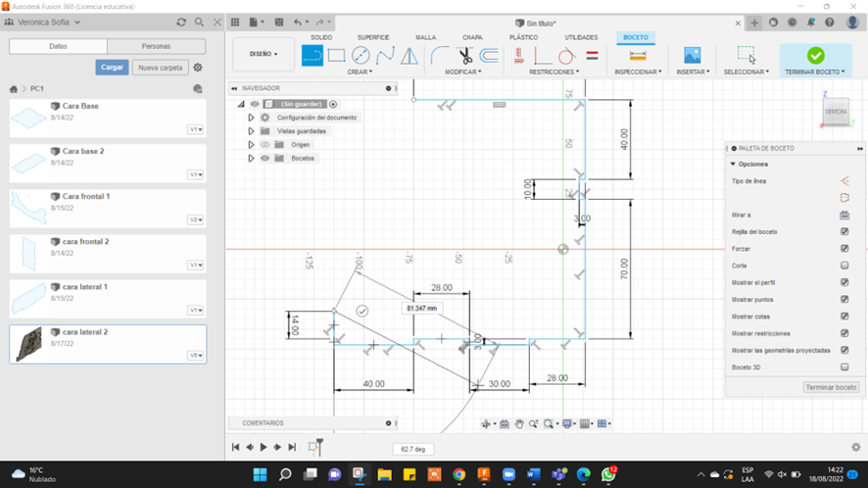Click the timeline Play button
Viewport: 868px width, 488px height.
point(264,447)
